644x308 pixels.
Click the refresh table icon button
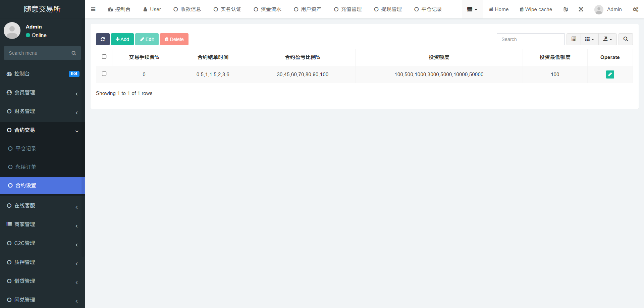click(103, 39)
